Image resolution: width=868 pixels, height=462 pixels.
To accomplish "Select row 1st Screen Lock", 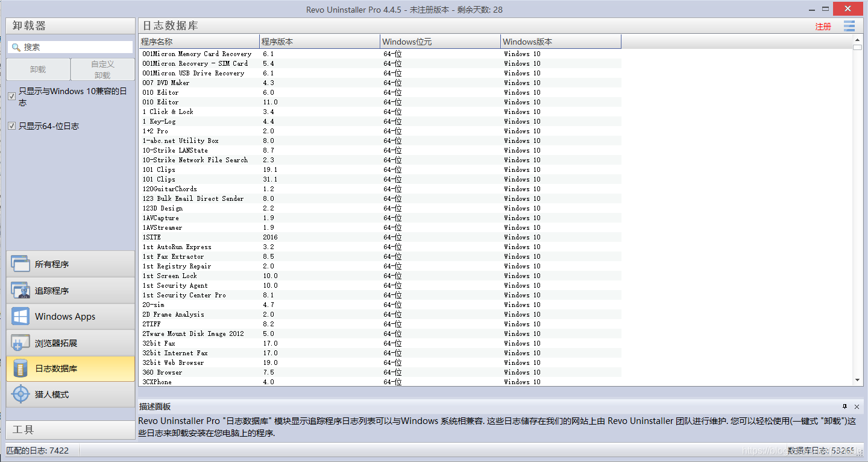I will (380, 276).
